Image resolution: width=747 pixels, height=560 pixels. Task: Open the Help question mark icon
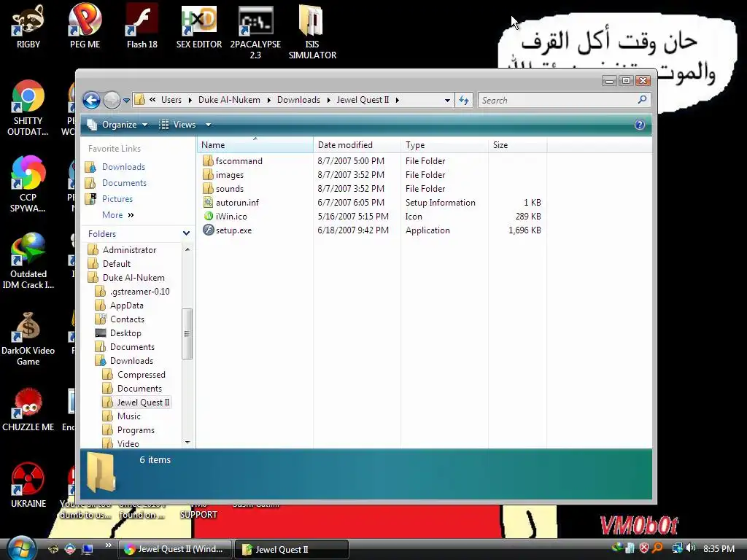coord(639,125)
